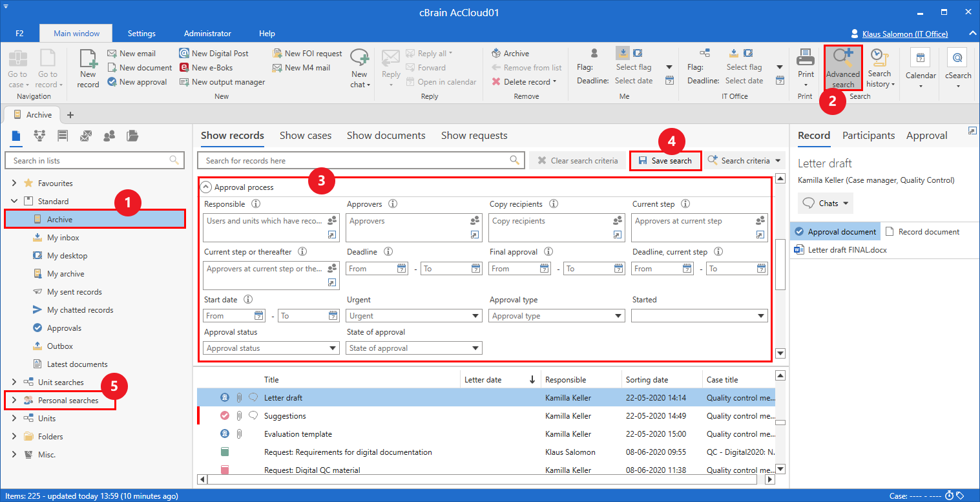Open the Advanced search tool
The width and height of the screenshot is (980, 502).
point(842,61)
